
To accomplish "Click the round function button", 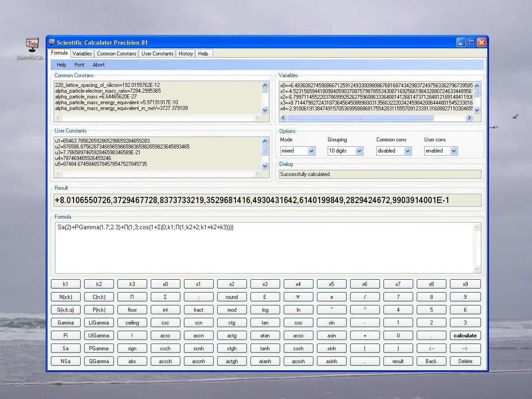I will point(231,297).
